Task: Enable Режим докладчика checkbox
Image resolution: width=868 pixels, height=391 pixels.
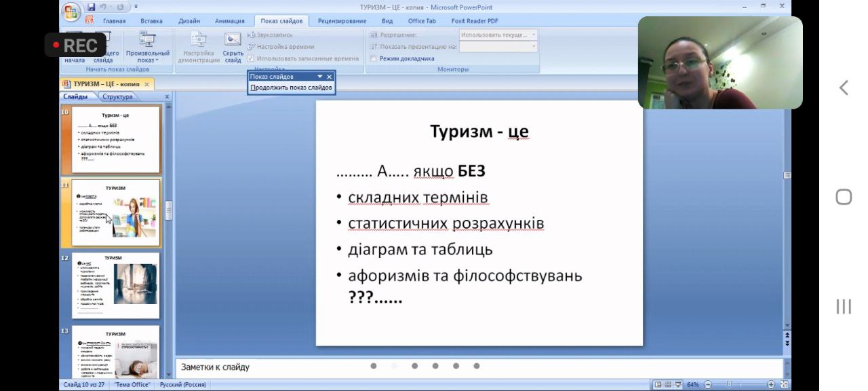Action: click(373, 59)
